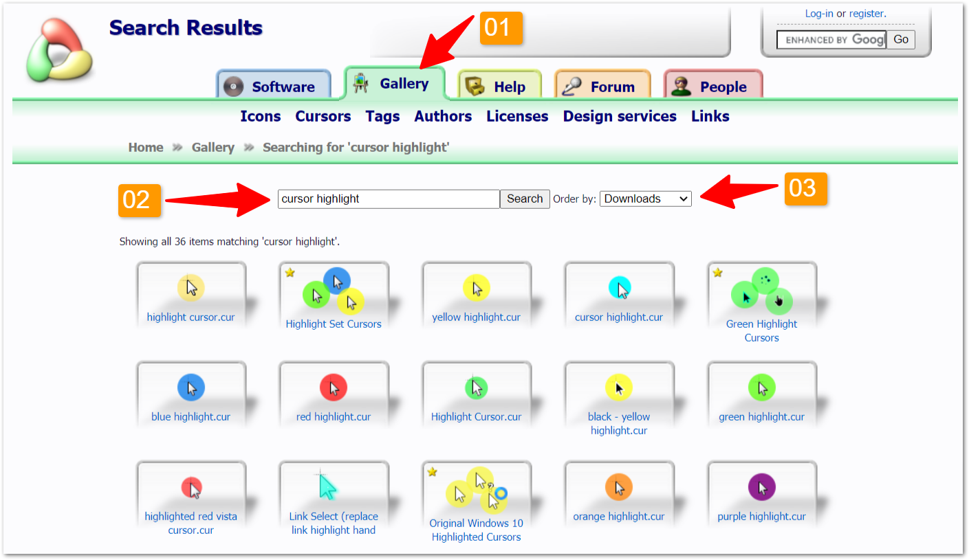Screen dimensions: 969x560
Task: Click the Search button
Action: click(x=525, y=199)
